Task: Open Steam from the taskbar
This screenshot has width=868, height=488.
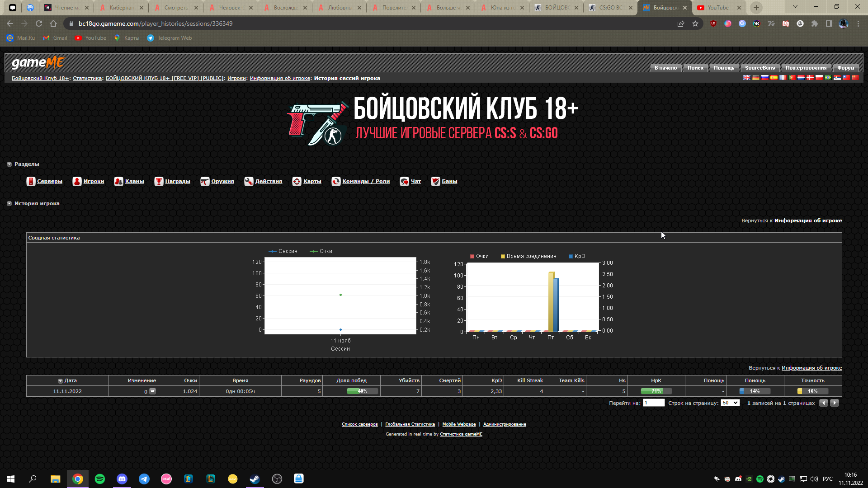Action: [255, 479]
